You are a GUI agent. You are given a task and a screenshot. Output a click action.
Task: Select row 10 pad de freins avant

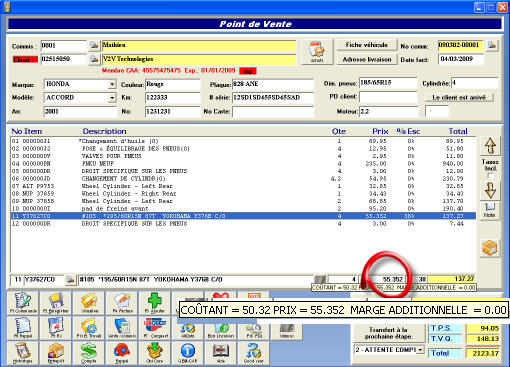click(x=243, y=209)
